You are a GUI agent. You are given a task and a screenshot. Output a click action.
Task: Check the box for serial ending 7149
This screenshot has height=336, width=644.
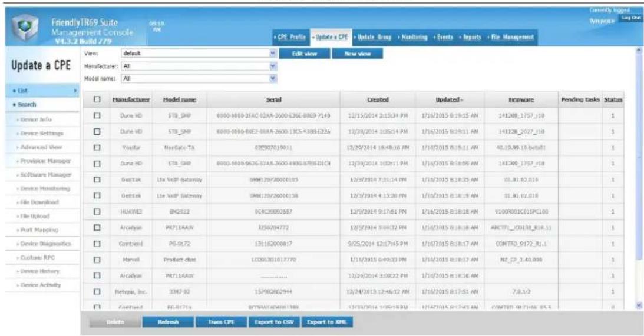pyautogui.click(x=97, y=116)
